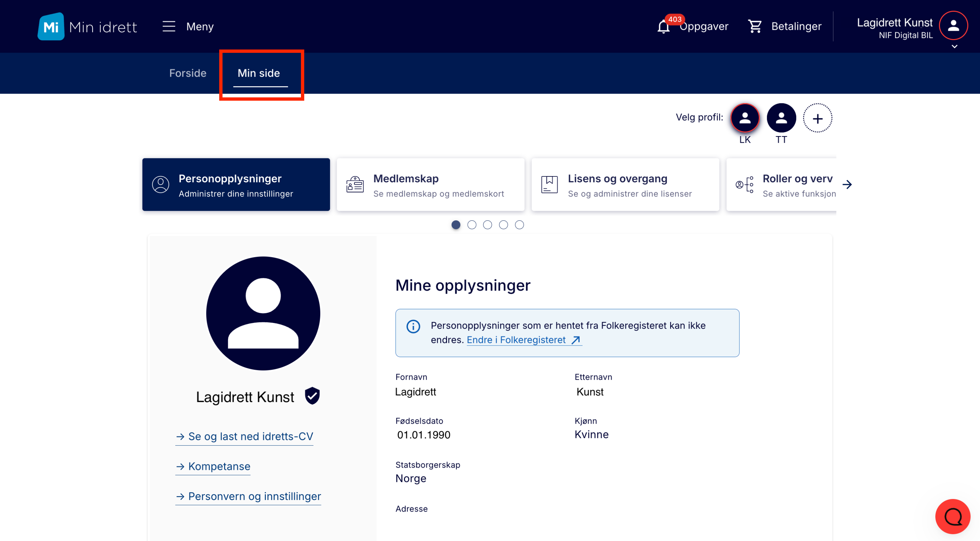Screen dimensions: 980x541
Task: Click the large profile picture
Action: 263,313
